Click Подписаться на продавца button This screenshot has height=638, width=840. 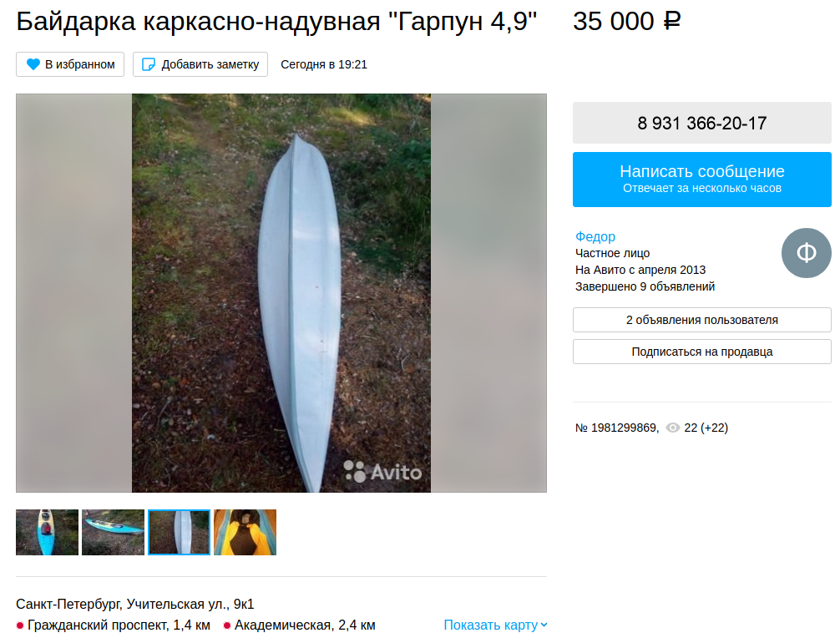click(701, 352)
